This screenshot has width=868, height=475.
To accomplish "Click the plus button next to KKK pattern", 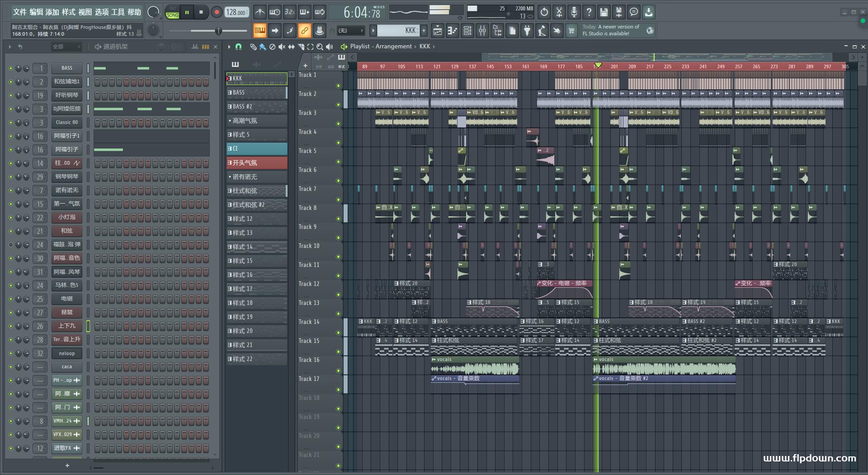I will coord(424,31).
